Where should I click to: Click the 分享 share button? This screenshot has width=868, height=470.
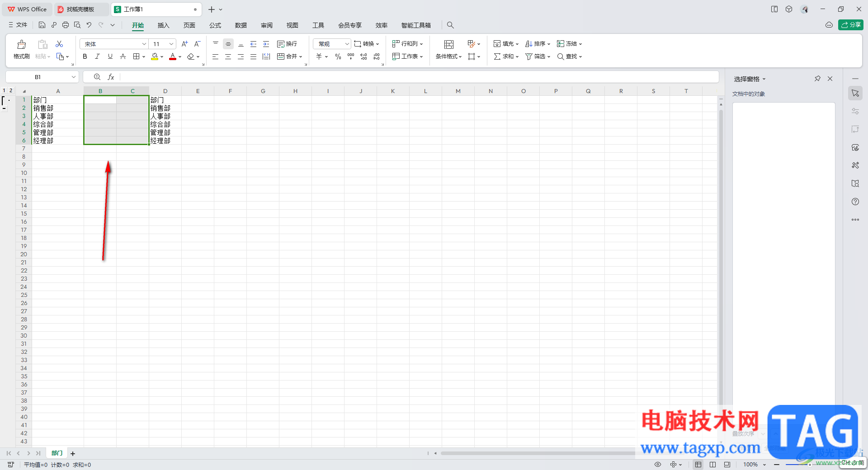851,25
